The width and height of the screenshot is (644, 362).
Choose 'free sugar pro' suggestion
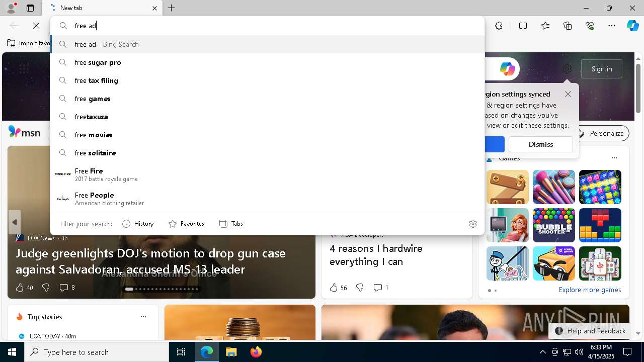267,62
